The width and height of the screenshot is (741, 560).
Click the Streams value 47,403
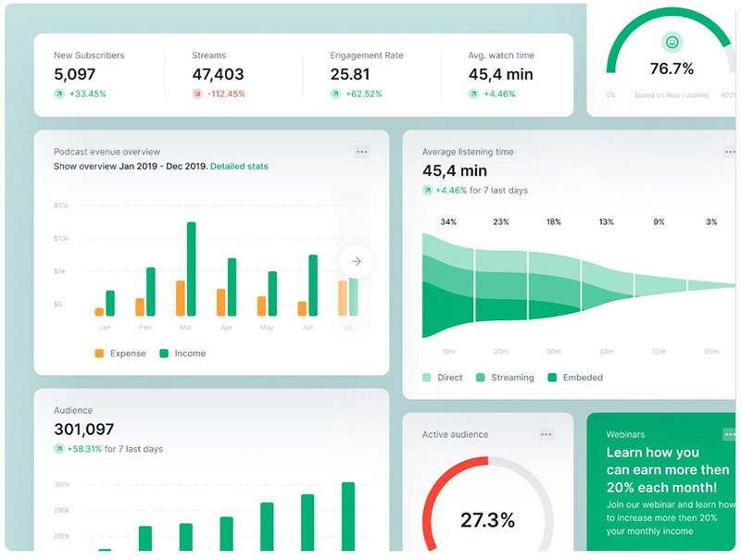click(x=218, y=74)
